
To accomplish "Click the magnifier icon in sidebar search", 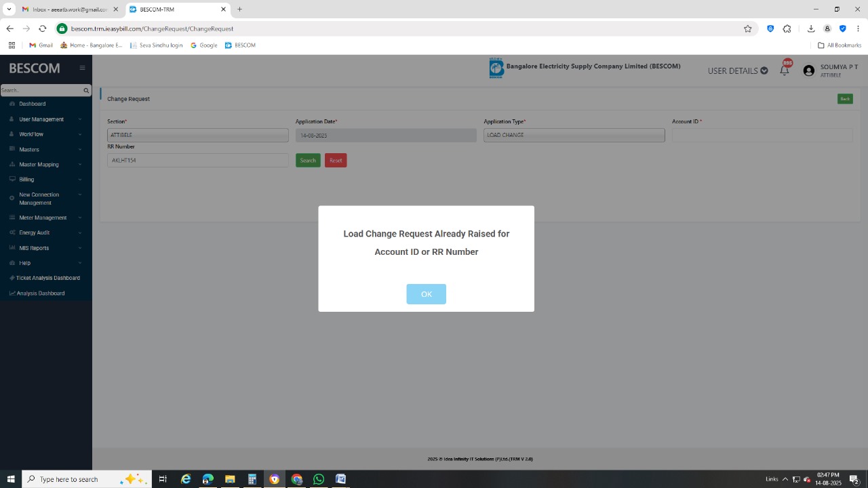I will point(86,90).
